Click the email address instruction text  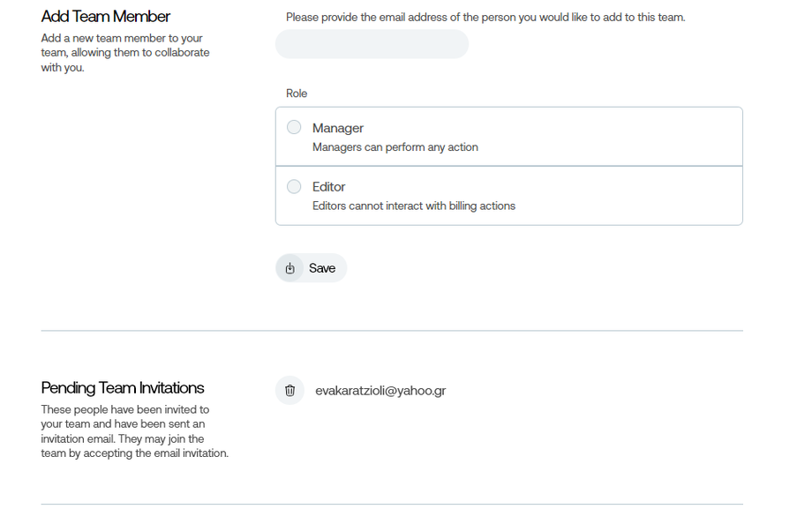[485, 18]
